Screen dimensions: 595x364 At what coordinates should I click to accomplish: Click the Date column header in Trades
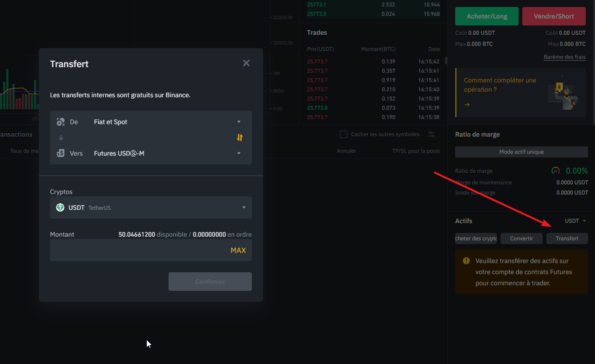pos(434,49)
